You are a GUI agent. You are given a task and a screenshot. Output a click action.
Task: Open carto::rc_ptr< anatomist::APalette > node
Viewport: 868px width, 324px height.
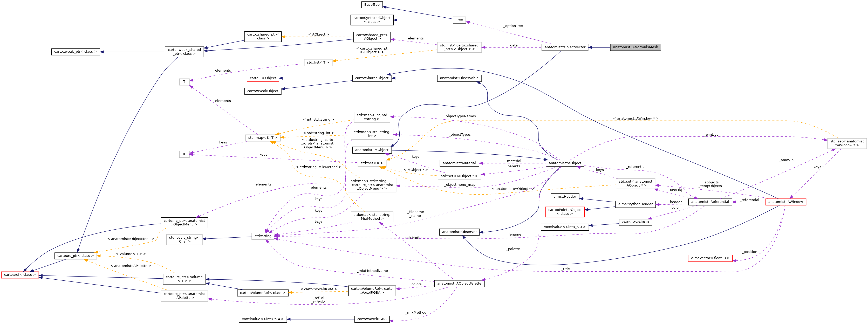(184, 297)
